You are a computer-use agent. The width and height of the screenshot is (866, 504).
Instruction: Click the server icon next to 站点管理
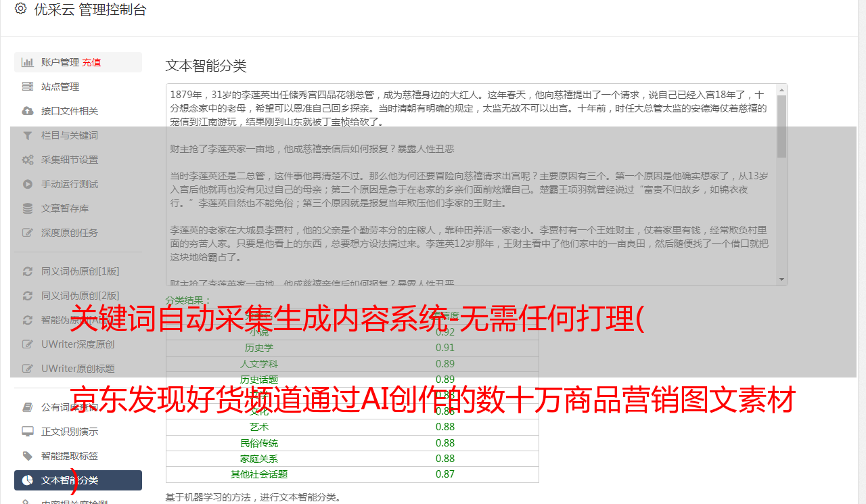click(x=28, y=87)
